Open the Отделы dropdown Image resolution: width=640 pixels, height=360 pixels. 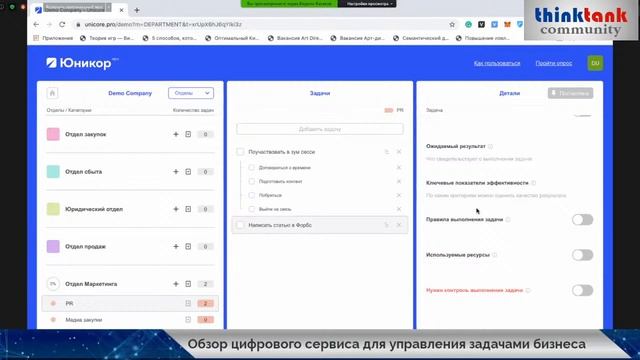[191, 93]
